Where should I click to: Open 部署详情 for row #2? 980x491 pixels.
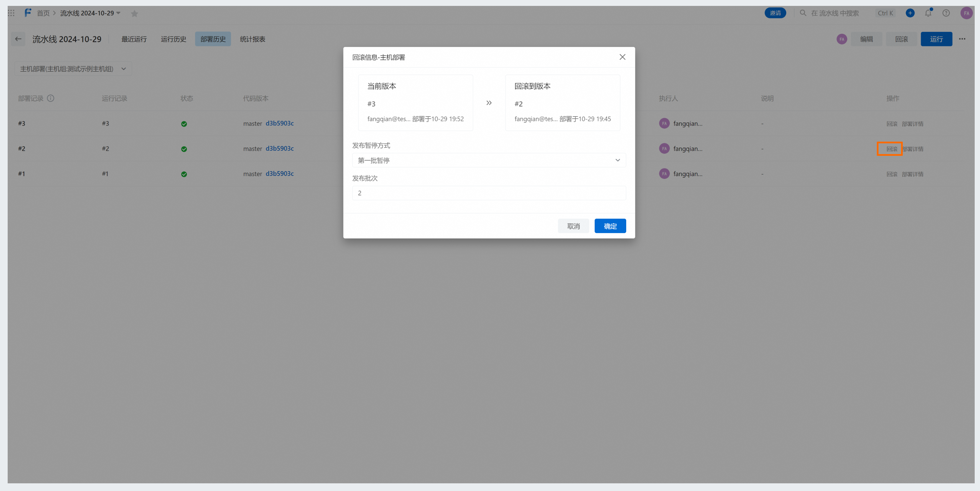[x=913, y=149]
